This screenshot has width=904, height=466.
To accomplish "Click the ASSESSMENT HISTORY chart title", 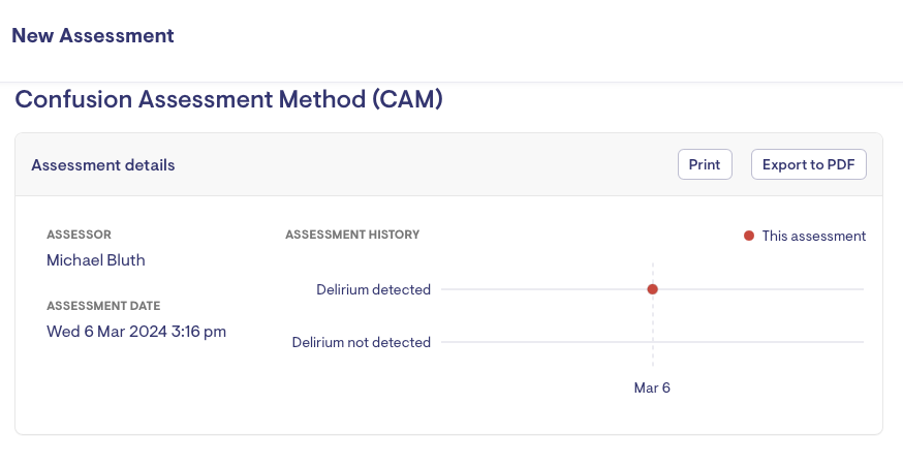I will (x=352, y=235).
